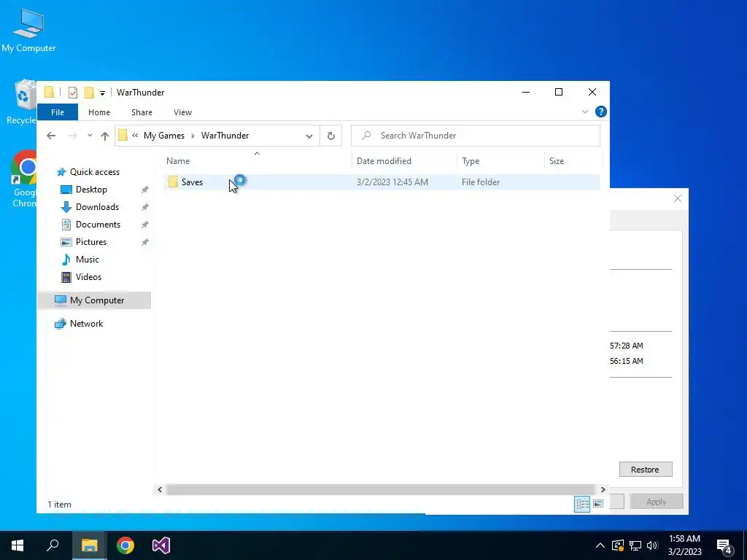
Task: Click My Games in the address path
Action: click(x=164, y=136)
